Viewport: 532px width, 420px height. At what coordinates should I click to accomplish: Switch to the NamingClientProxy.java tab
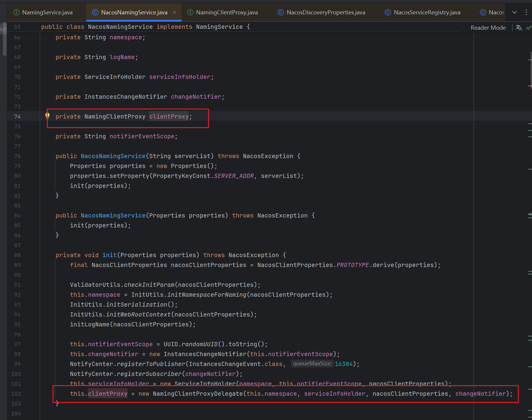227,12
